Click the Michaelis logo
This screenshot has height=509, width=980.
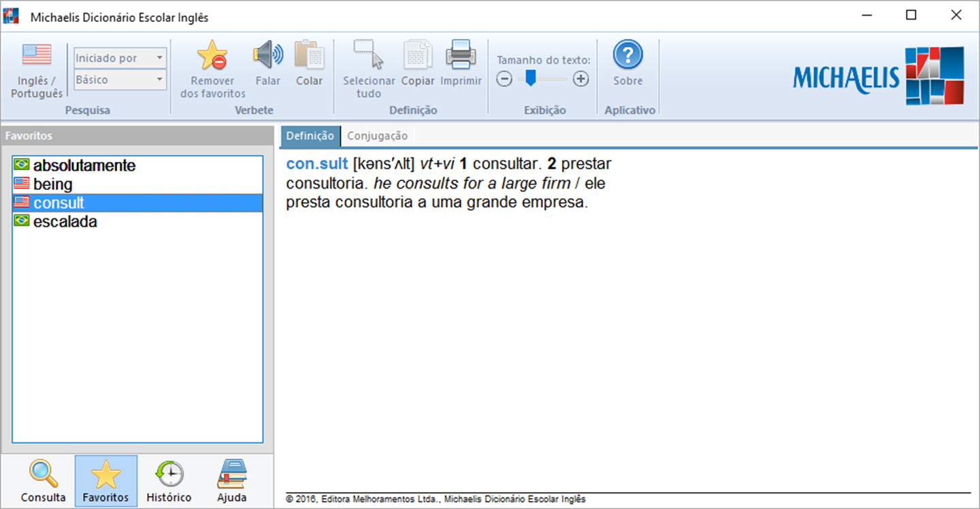[x=879, y=76]
